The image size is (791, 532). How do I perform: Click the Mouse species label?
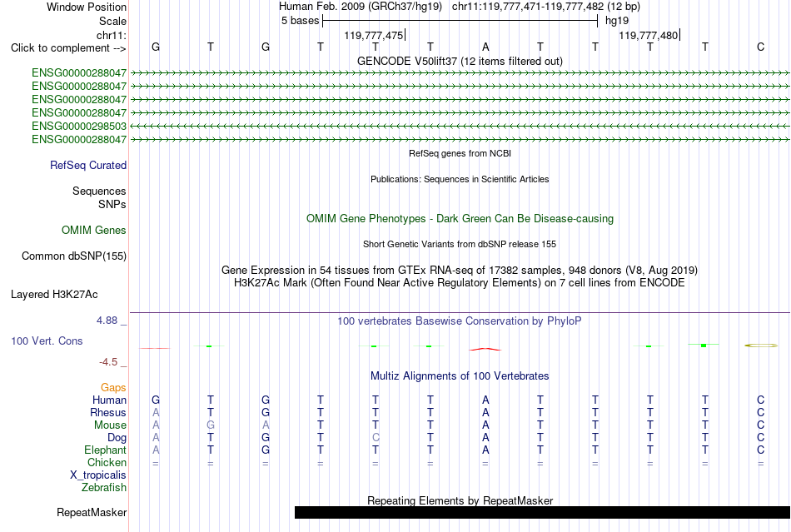tap(110, 425)
